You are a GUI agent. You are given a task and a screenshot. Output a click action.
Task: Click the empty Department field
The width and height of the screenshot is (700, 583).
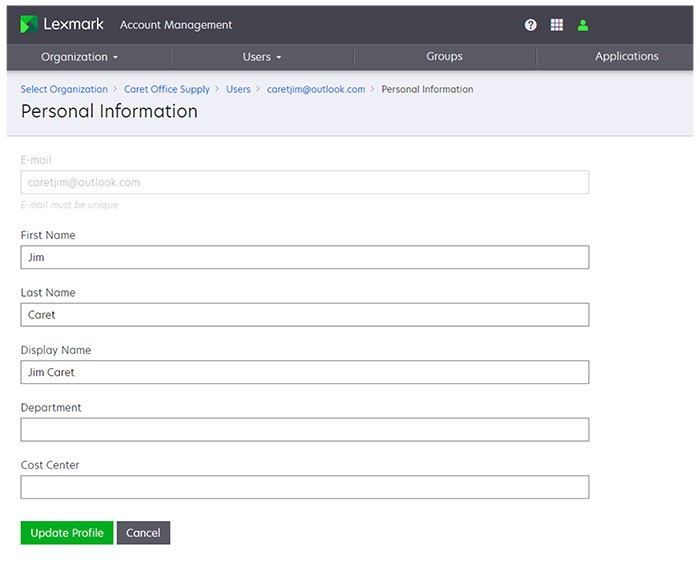click(x=304, y=430)
